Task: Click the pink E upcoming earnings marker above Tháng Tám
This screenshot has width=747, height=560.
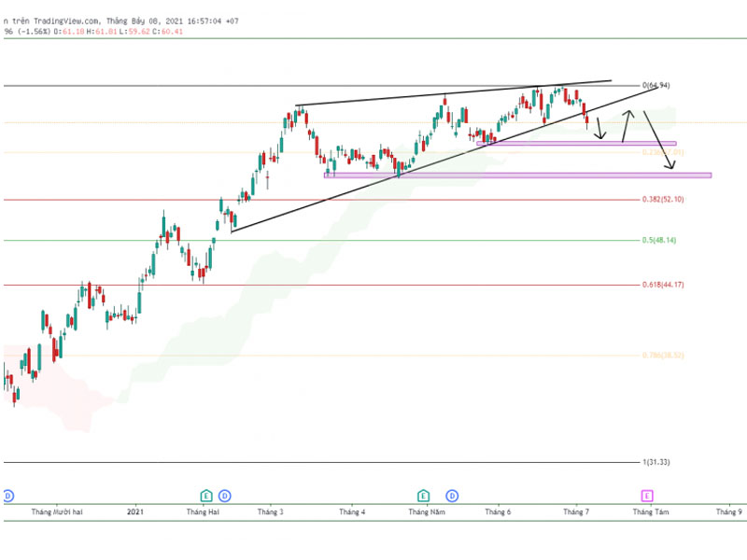Action: pyautogui.click(x=646, y=497)
